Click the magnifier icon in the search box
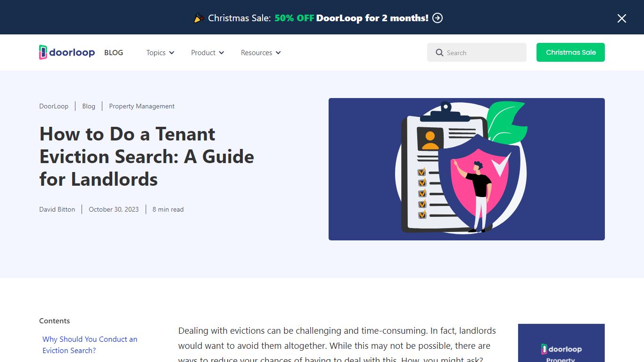Screen dimensions: 644x362 click(x=439, y=53)
